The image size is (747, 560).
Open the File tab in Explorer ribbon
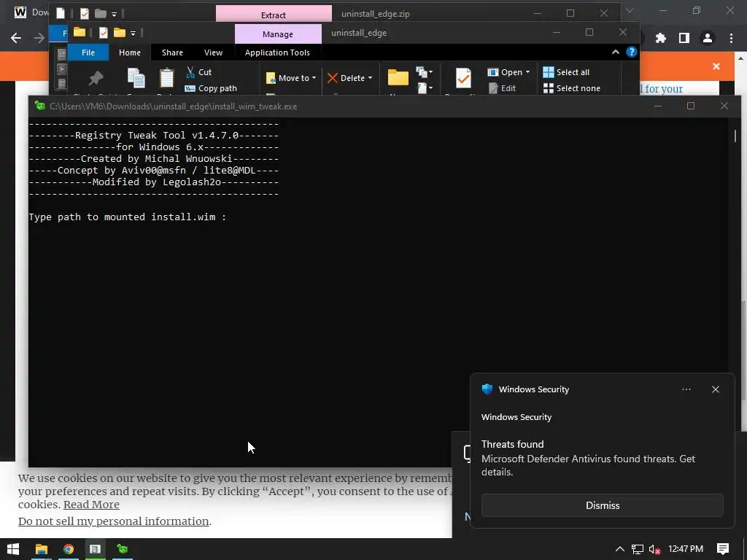88,52
